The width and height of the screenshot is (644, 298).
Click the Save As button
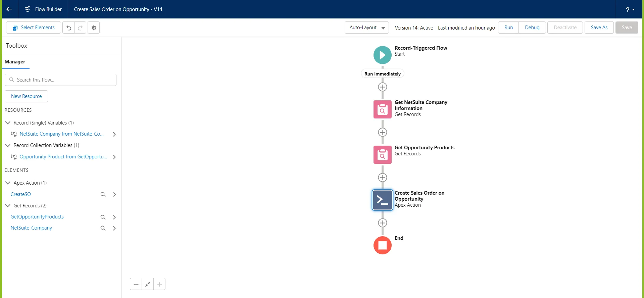click(599, 28)
